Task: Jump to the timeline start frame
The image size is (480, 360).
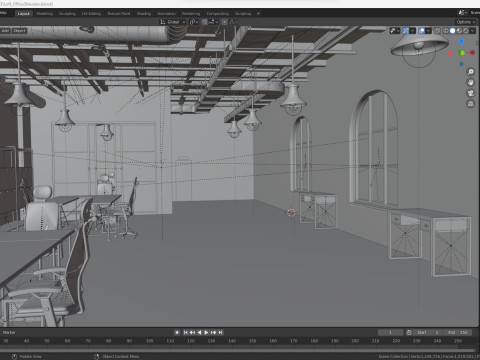Action: pyautogui.click(x=186, y=332)
